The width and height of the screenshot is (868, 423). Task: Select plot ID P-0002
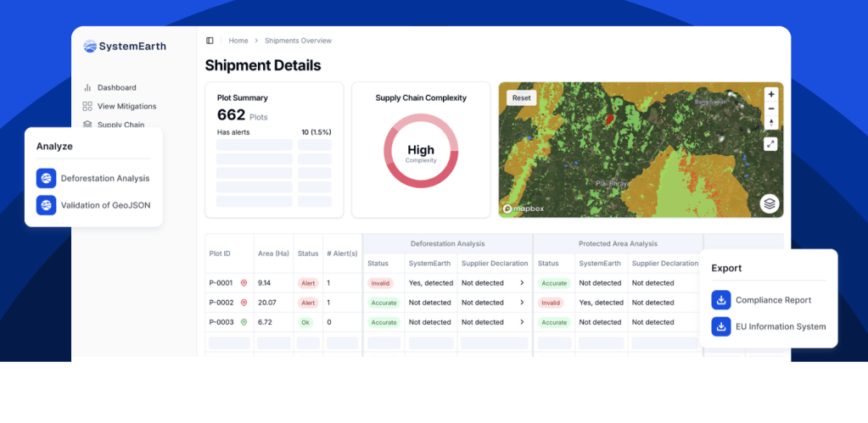[x=221, y=303]
